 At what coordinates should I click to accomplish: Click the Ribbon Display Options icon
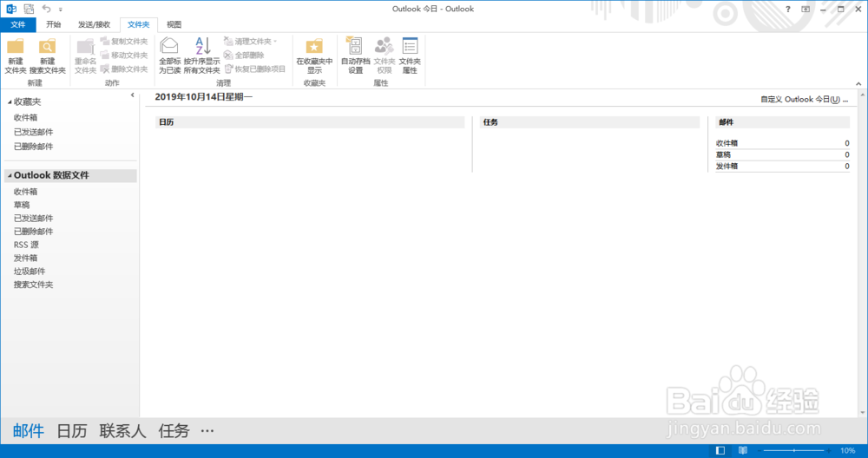tap(806, 9)
